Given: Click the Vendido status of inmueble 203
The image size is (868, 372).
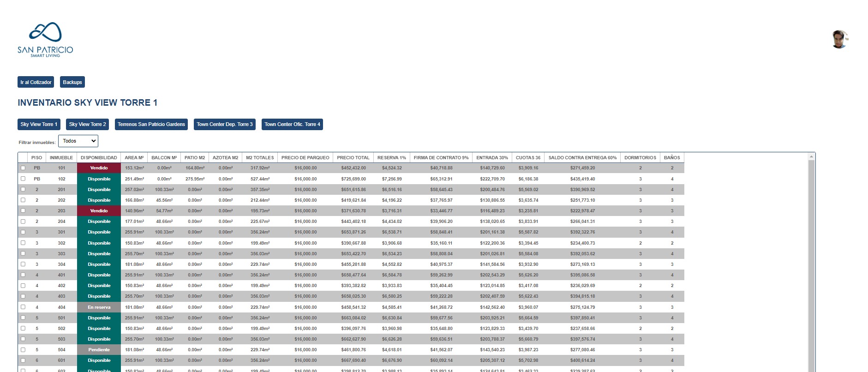Looking at the screenshot, I should [99, 210].
